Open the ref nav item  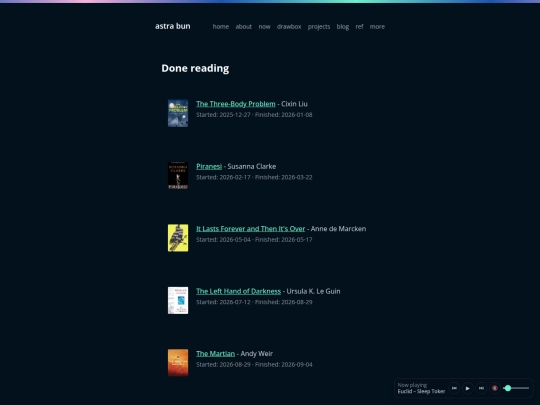point(359,27)
